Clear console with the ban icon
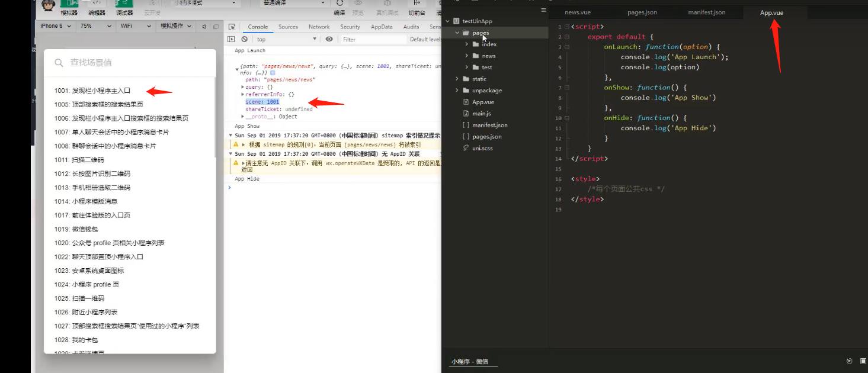This screenshot has height=373, width=868. pos(244,39)
